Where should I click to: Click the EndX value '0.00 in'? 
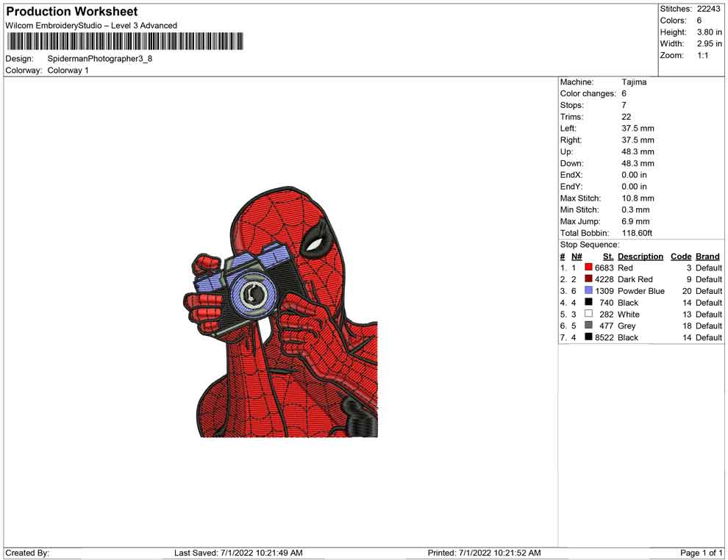coord(634,175)
